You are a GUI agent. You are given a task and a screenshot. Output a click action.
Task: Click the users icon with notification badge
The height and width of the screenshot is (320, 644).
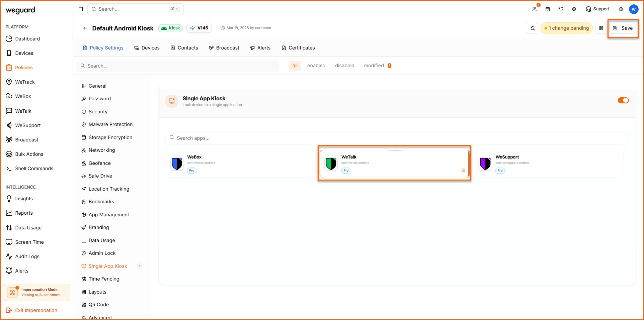(534, 9)
